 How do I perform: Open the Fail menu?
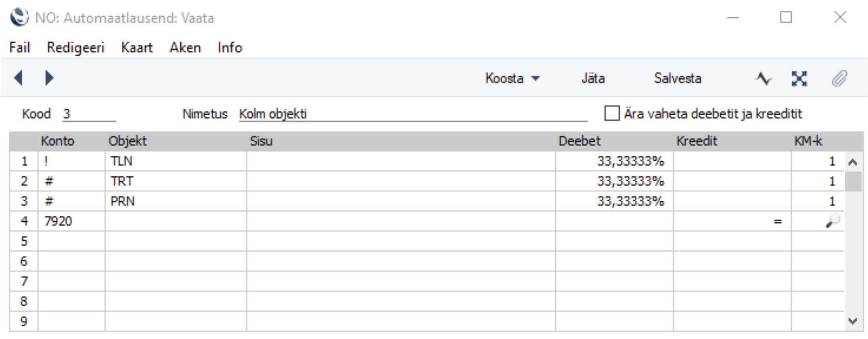pyautogui.click(x=19, y=48)
